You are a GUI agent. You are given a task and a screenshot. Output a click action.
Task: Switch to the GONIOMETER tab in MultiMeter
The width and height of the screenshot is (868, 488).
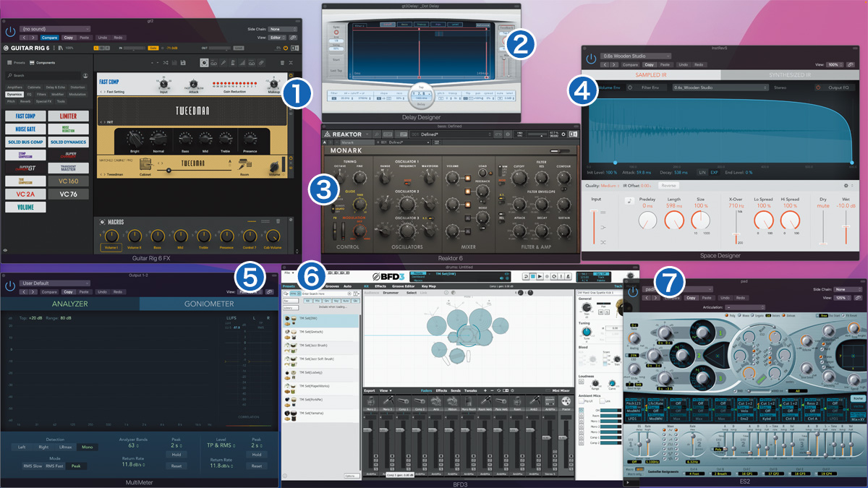click(x=209, y=304)
